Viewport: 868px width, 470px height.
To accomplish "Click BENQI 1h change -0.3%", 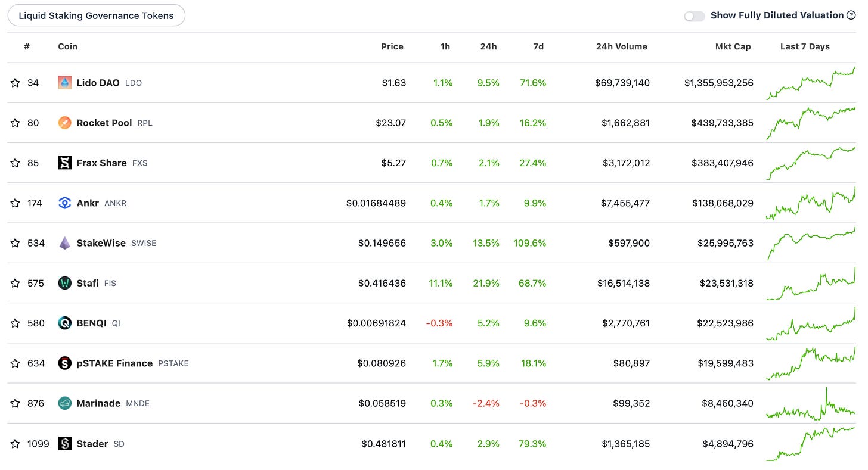I will [439, 323].
